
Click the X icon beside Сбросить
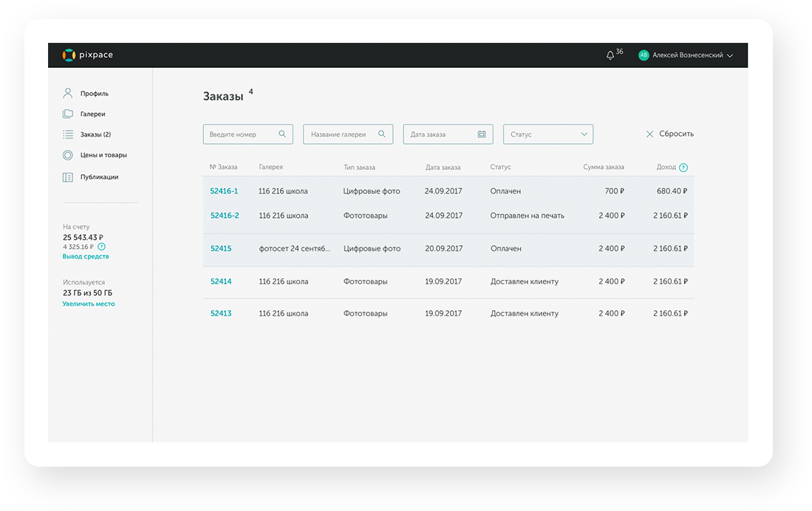pos(649,134)
